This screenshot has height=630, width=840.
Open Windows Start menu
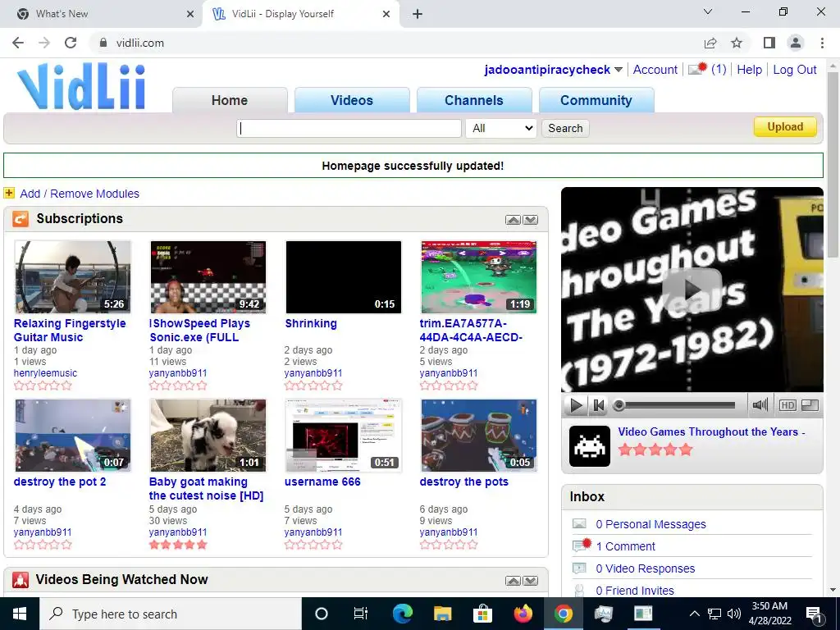(x=20, y=614)
